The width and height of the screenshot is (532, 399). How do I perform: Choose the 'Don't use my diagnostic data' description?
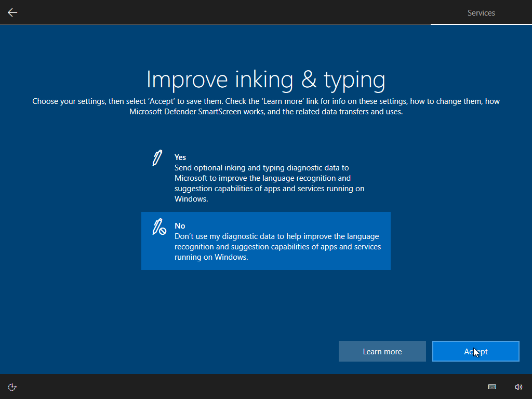[x=277, y=241]
